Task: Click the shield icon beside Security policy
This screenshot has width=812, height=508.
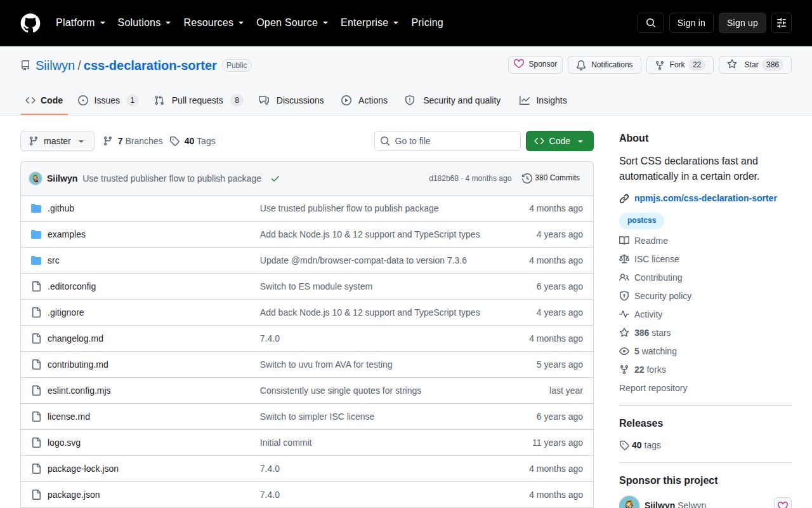Action: (x=624, y=296)
